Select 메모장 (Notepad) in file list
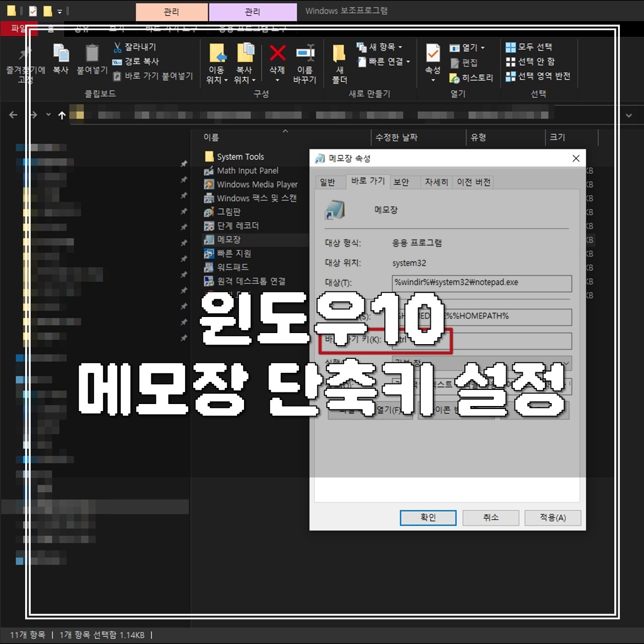Screen dimensions: 644x644 [x=222, y=239]
